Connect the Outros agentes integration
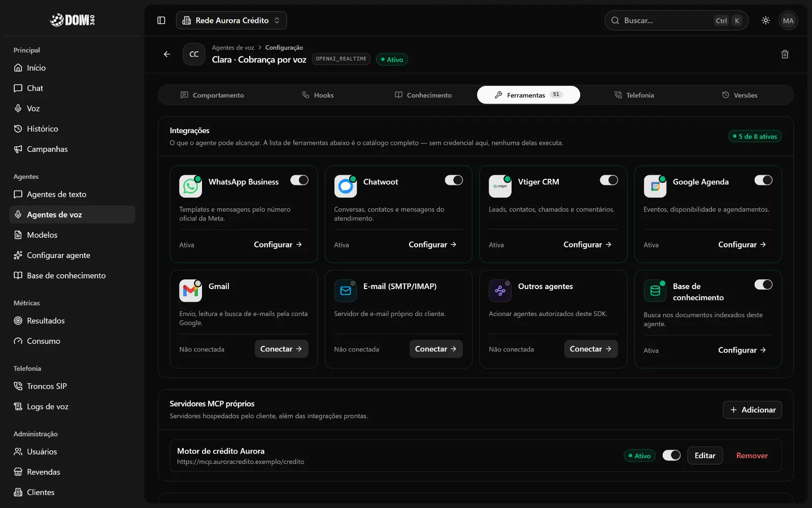This screenshot has width=812, height=508. tap(591, 349)
